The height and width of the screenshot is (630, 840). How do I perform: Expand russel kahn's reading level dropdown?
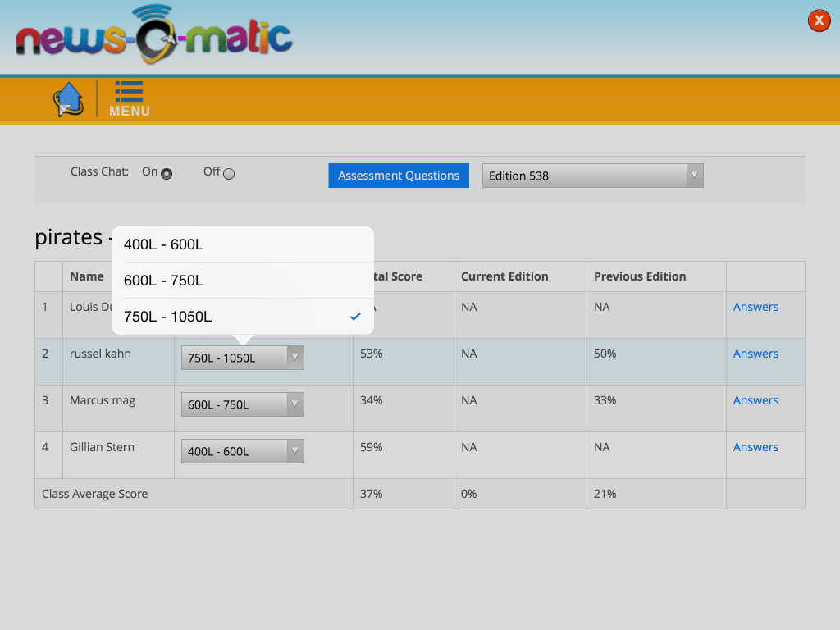coord(242,357)
